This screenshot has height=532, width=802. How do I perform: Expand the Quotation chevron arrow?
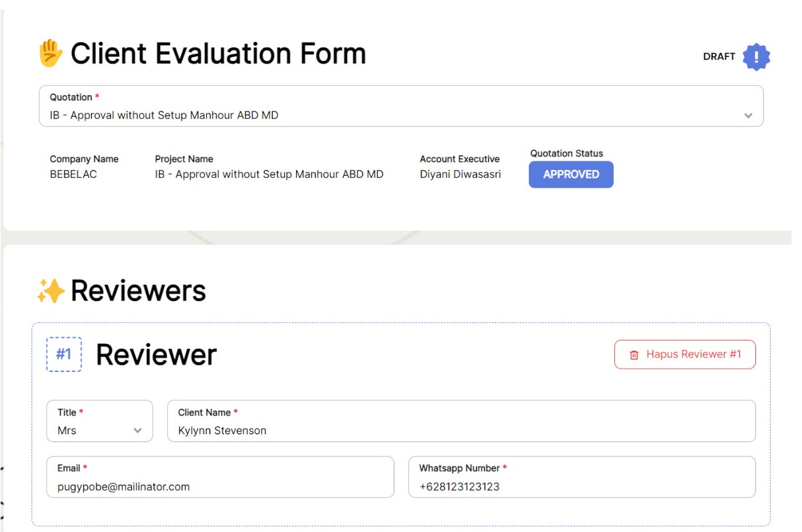point(748,115)
